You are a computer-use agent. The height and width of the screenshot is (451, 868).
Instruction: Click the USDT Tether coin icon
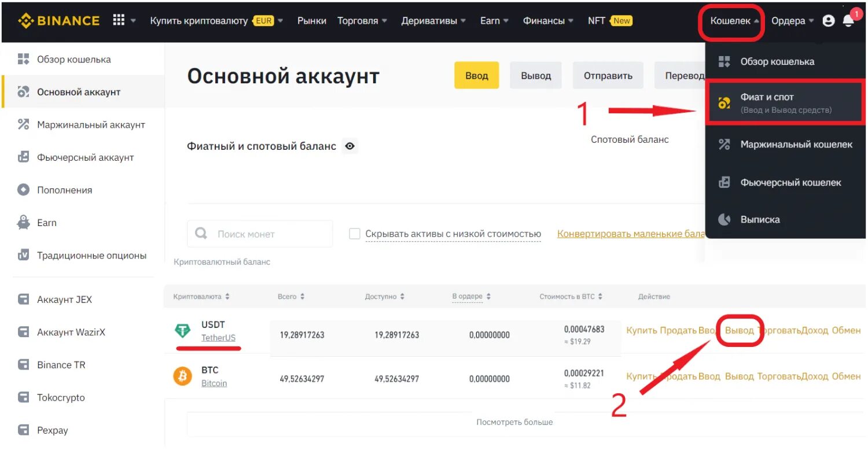183,331
